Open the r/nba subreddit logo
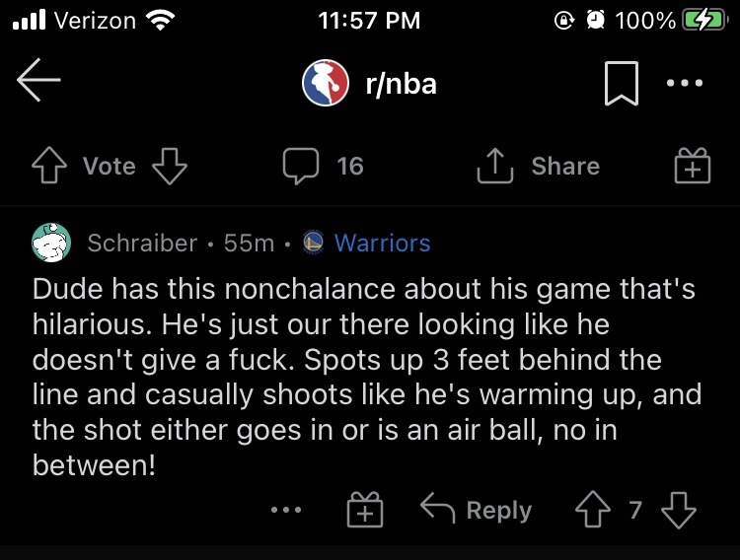This screenshot has width=740, height=560. (326, 85)
